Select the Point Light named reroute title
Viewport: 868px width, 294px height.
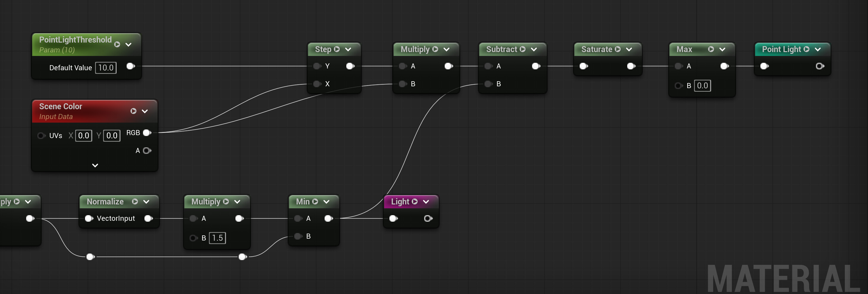pos(781,49)
